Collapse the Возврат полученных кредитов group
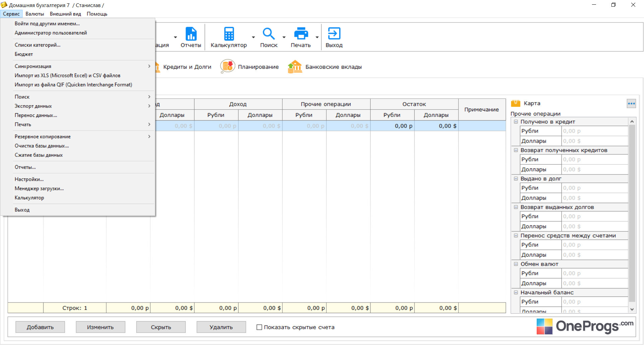This screenshot has height=345, width=644. [516, 150]
